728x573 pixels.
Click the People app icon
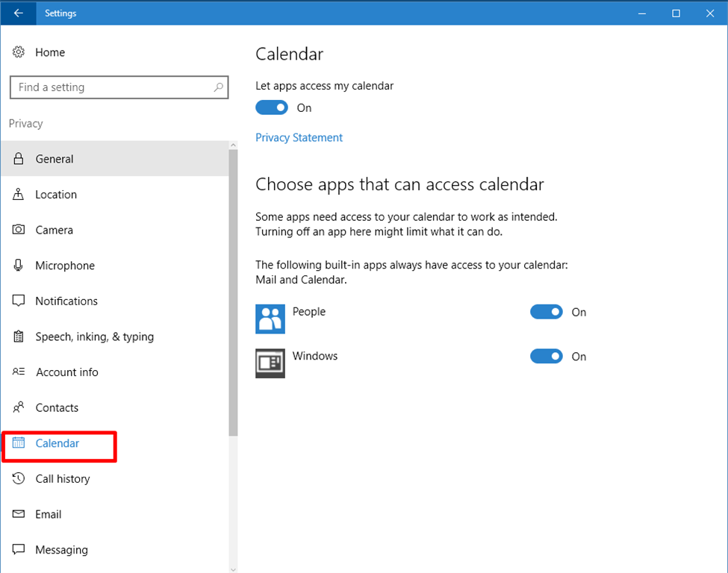click(270, 319)
